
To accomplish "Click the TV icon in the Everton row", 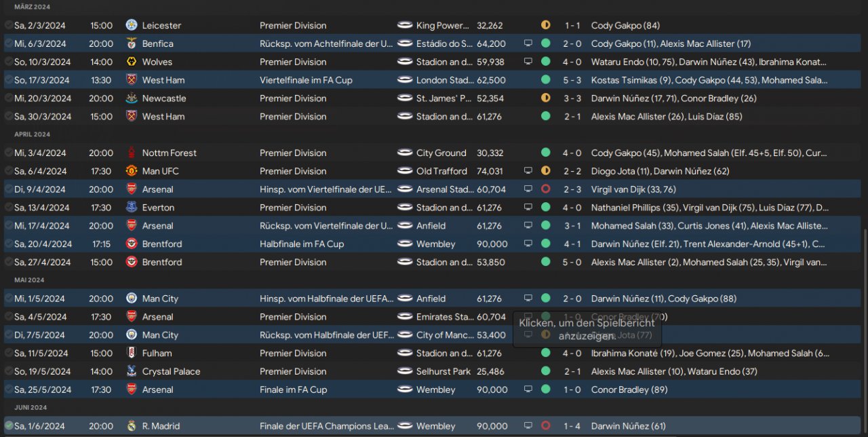I will tap(528, 208).
